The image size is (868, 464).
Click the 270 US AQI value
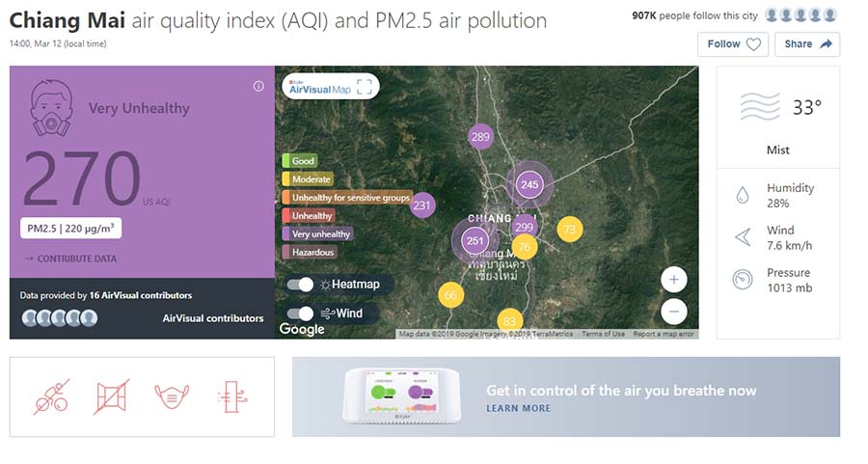click(82, 178)
